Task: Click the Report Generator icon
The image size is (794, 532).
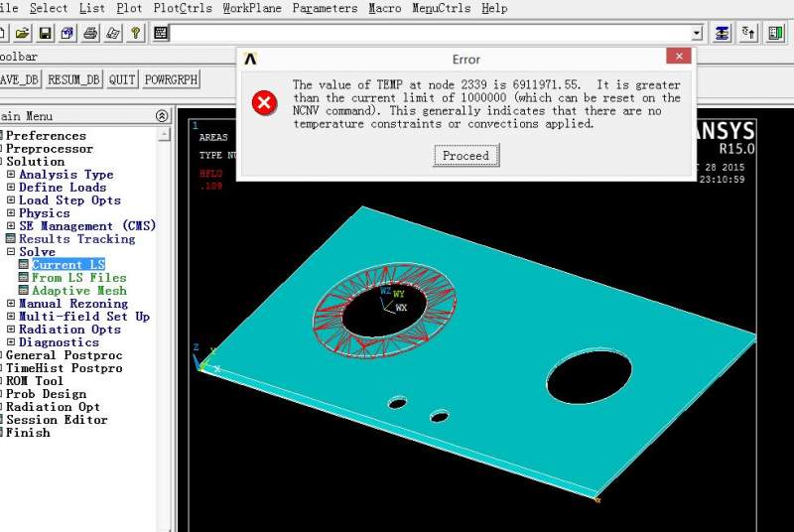Action: pyautogui.click(x=113, y=34)
